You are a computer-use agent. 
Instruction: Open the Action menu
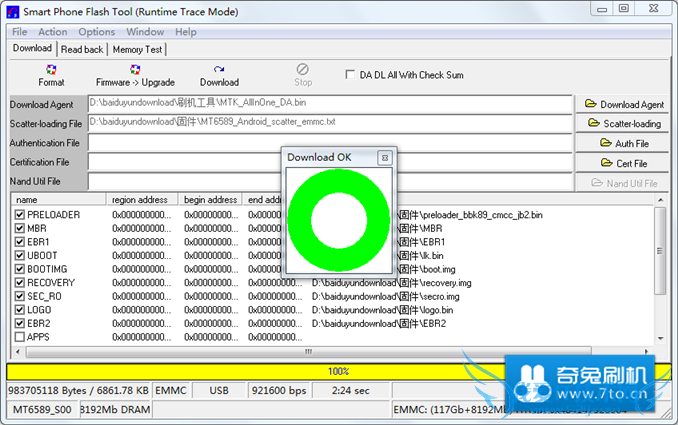tap(53, 32)
